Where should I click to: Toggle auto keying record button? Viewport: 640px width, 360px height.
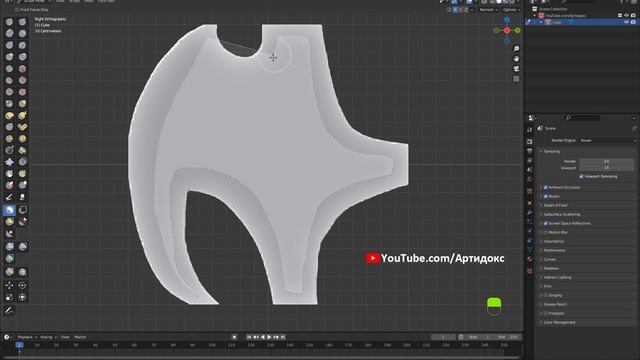(234, 337)
